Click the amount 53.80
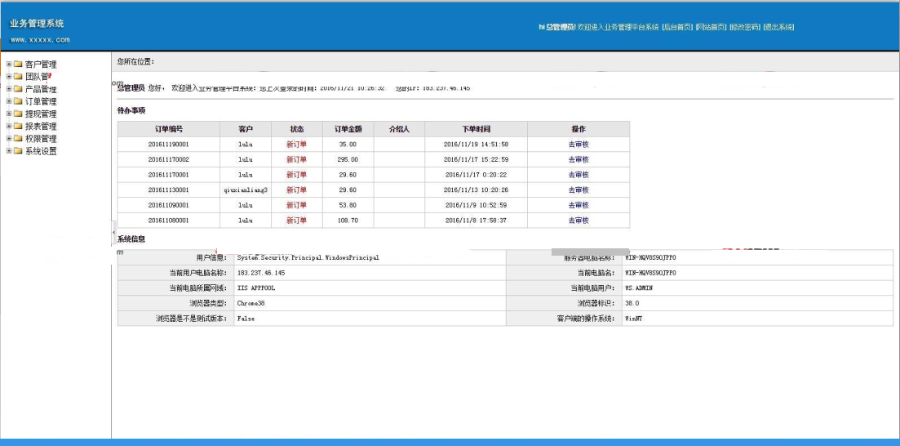 click(x=348, y=205)
